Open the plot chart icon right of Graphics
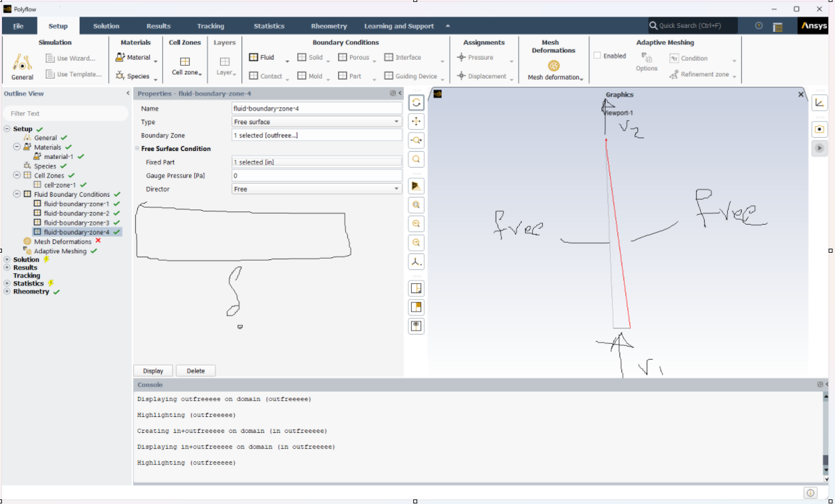835x504 pixels. coord(820,102)
